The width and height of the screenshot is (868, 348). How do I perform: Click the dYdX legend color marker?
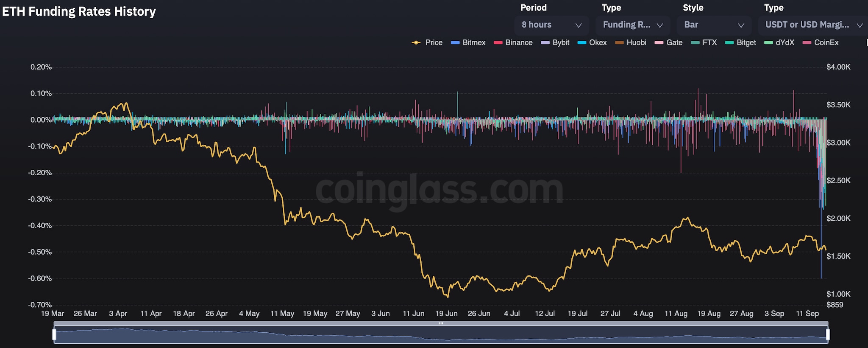[x=768, y=42]
